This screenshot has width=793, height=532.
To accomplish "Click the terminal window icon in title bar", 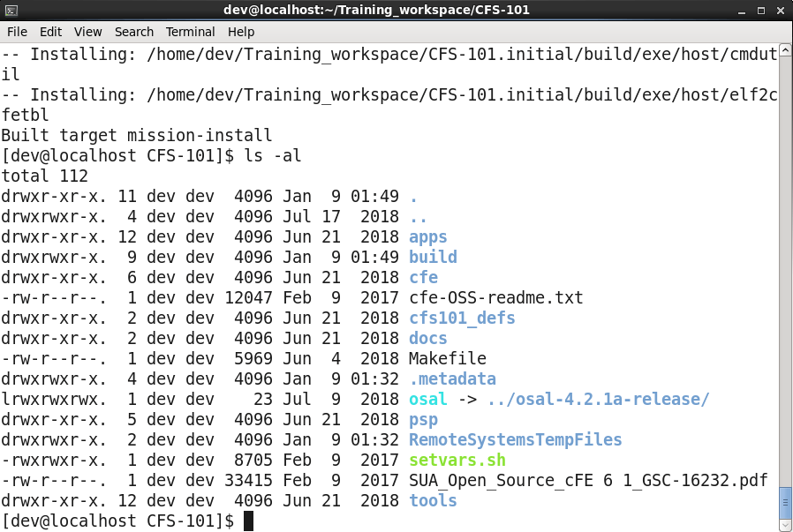I will coord(12,11).
